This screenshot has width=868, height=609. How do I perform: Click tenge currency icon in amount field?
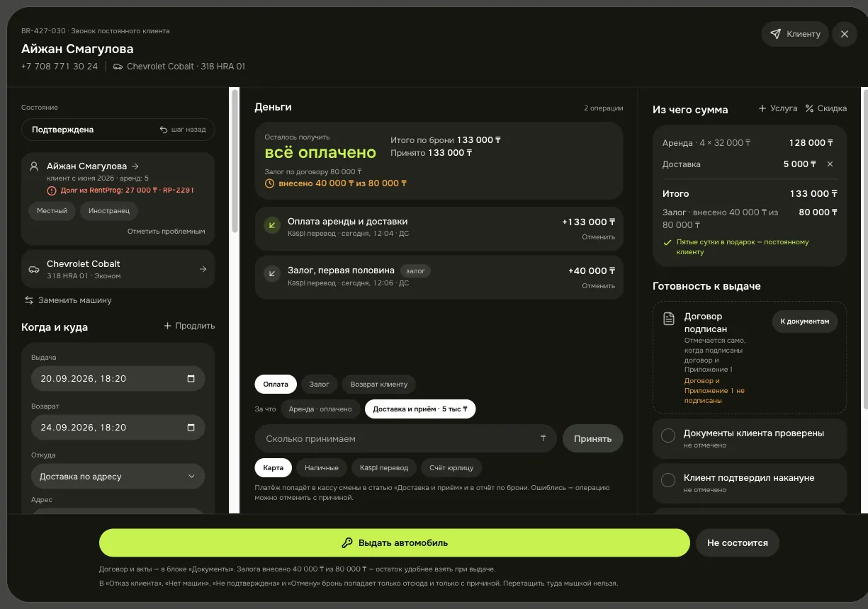click(543, 438)
